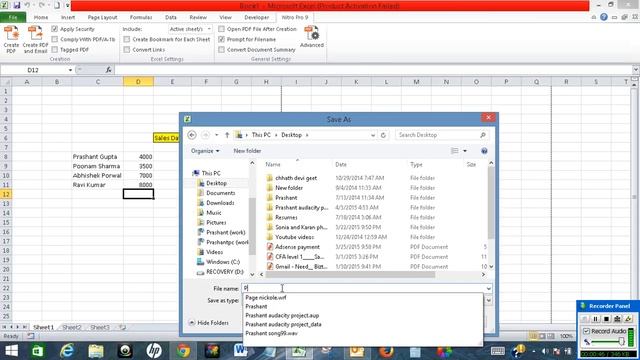Click New folder button in Save As
The width and height of the screenshot is (640, 360).
(247, 151)
